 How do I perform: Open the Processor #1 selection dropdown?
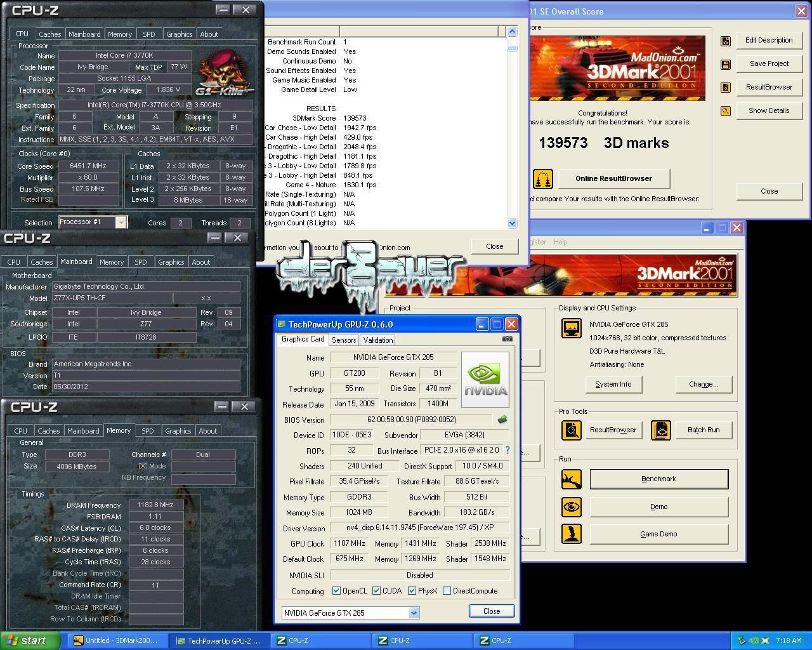(x=121, y=222)
